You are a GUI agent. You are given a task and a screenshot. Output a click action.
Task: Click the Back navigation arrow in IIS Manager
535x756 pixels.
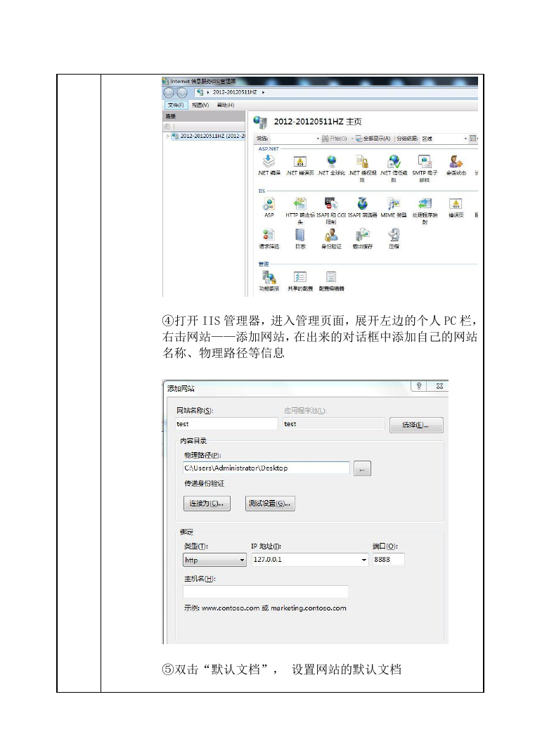[x=169, y=93]
